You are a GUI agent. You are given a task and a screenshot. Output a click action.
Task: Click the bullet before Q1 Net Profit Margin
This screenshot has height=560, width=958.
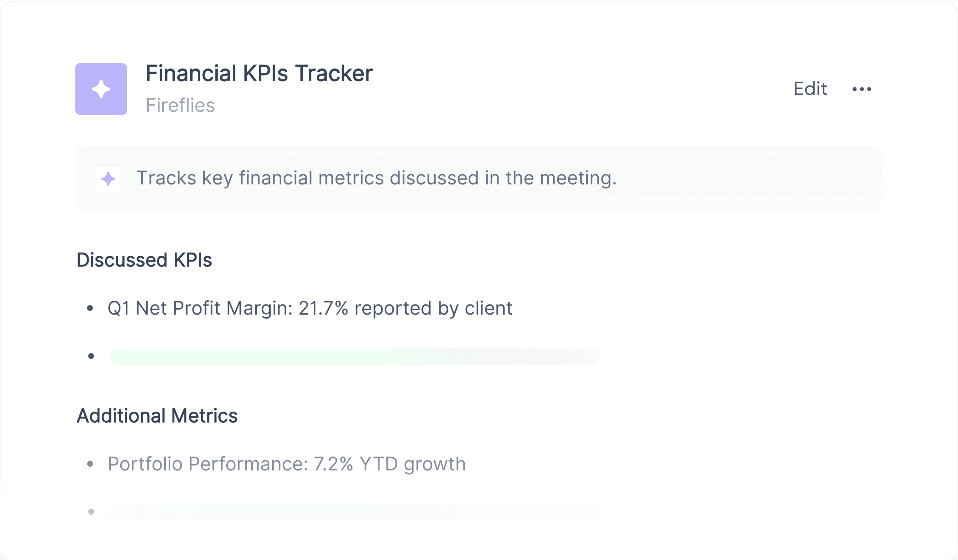[90, 308]
